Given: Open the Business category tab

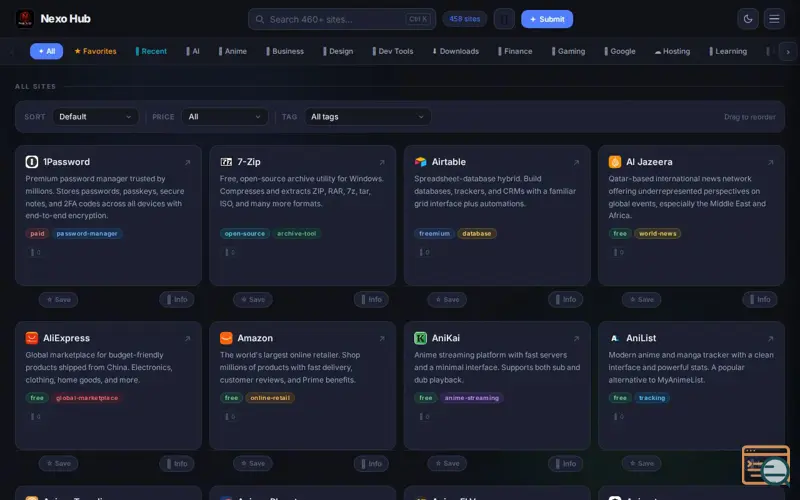Looking at the screenshot, I should [285, 51].
